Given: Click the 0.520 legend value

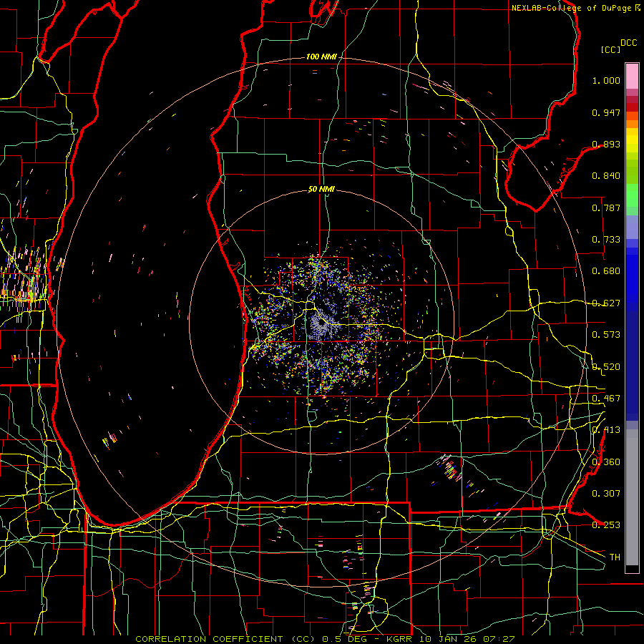Looking at the screenshot, I should point(606,367).
